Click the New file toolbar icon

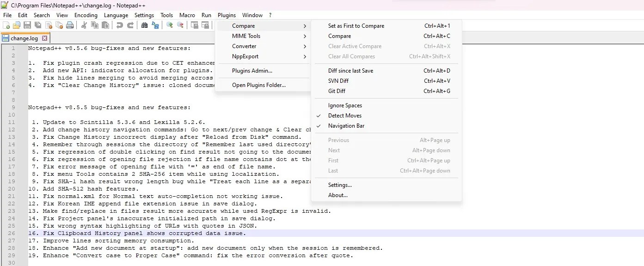click(x=6, y=25)
